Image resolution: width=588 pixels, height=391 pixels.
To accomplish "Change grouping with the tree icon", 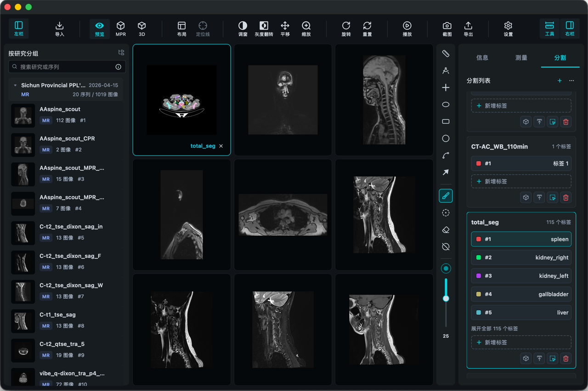I will tap(121, 53).
